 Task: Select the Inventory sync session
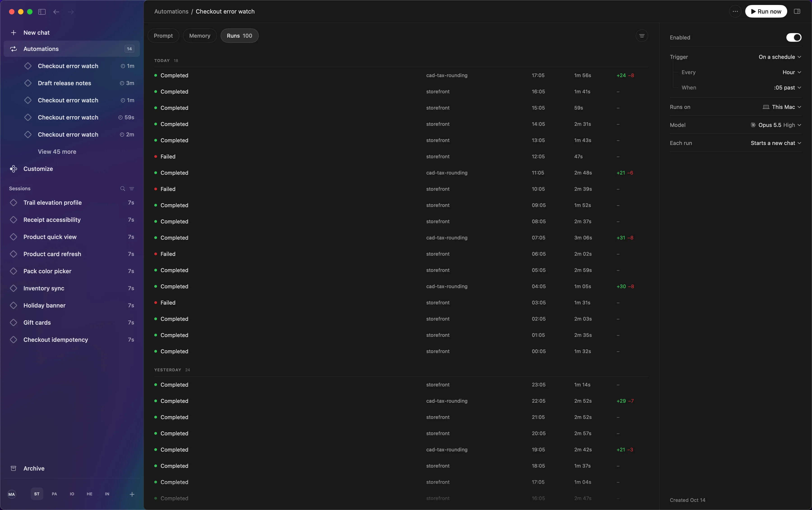72,288
